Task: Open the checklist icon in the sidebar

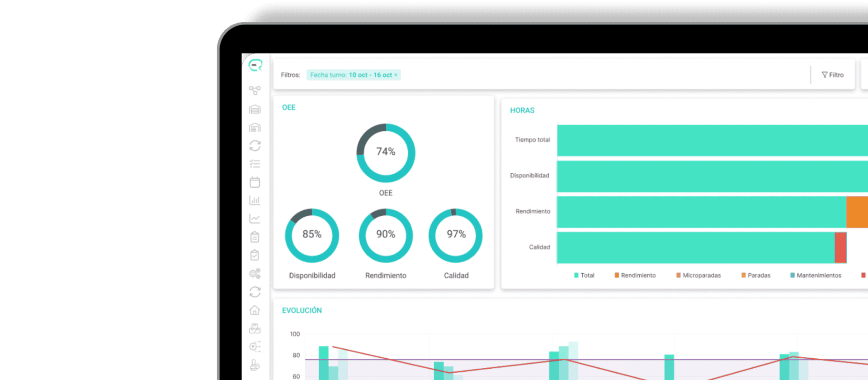Action: click(255, 164)
